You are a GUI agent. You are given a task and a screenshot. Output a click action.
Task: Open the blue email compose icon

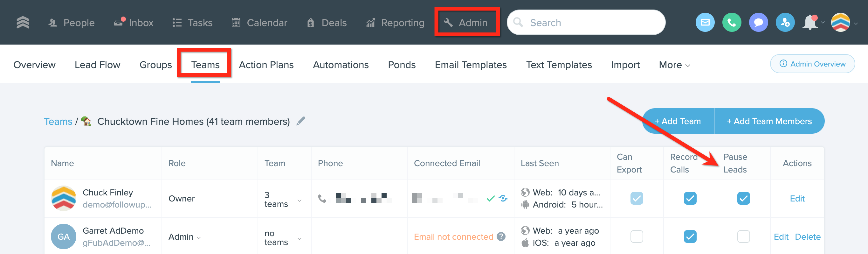705,23
